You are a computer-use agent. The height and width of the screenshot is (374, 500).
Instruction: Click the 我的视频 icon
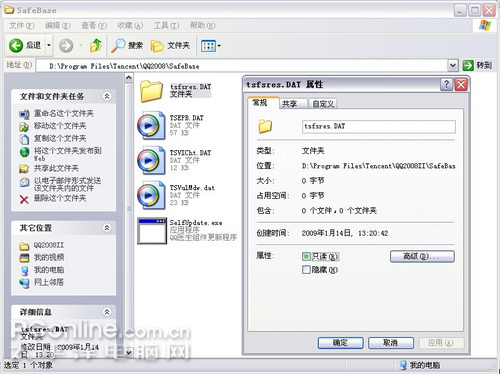tap(24, 258)
